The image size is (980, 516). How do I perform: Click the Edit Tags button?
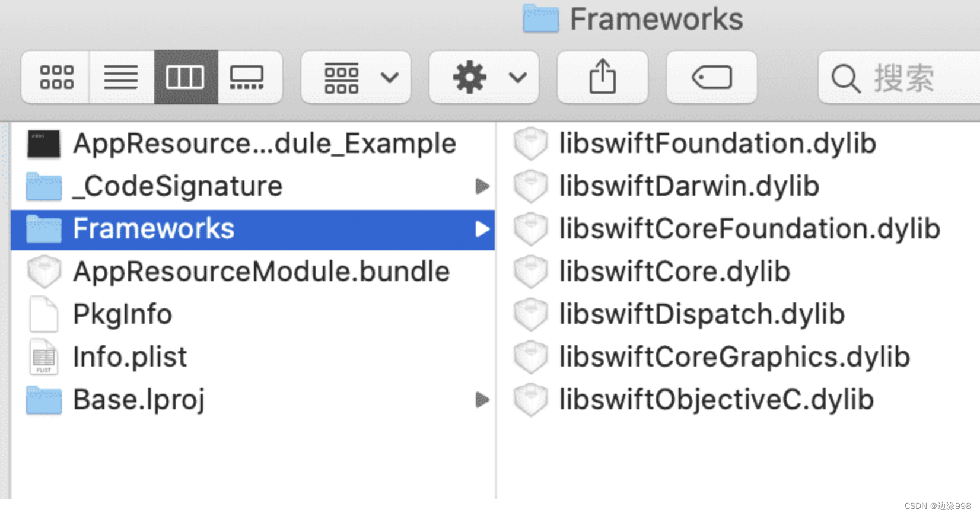coord(711,77)
